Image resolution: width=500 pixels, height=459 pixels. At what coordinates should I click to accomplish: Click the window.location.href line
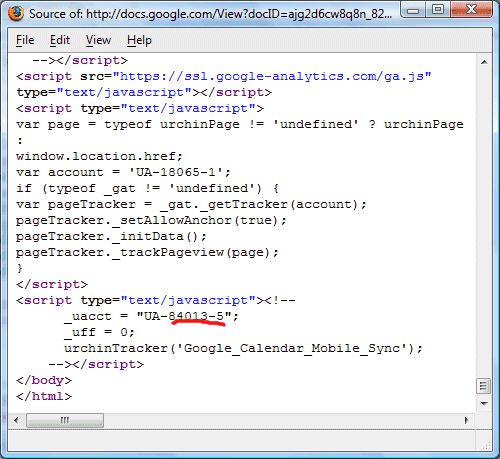click(x=99, y=156)
